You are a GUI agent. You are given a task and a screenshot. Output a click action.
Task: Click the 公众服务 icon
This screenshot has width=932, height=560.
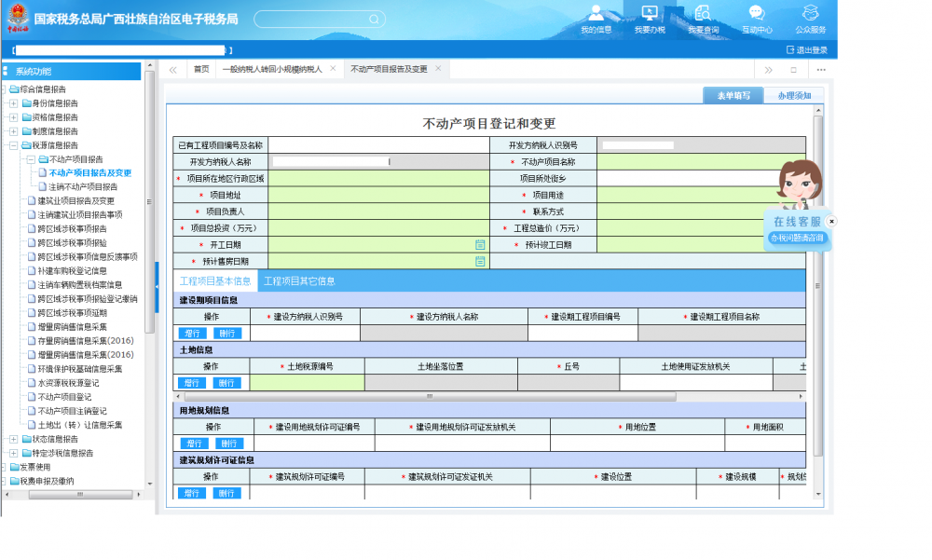810,13
